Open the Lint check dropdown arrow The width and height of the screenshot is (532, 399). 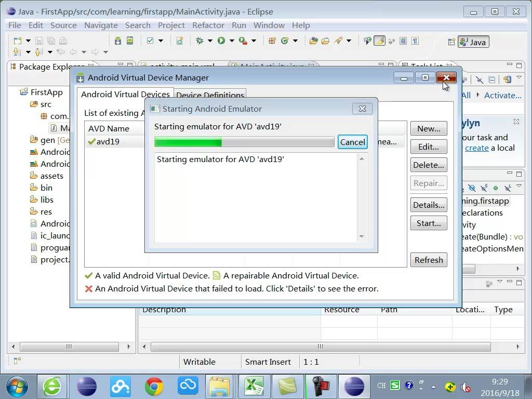(x=161, y=41)
